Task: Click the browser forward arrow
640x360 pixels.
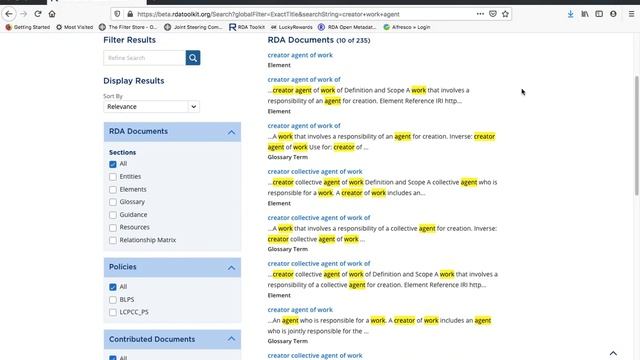Action: tap(23, 14)
